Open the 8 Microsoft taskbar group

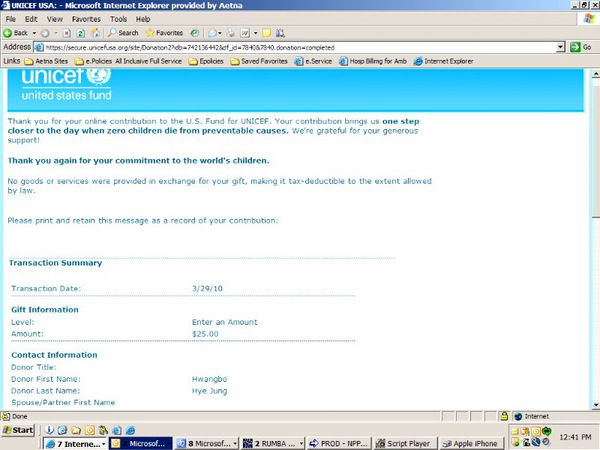coord(207,443)
